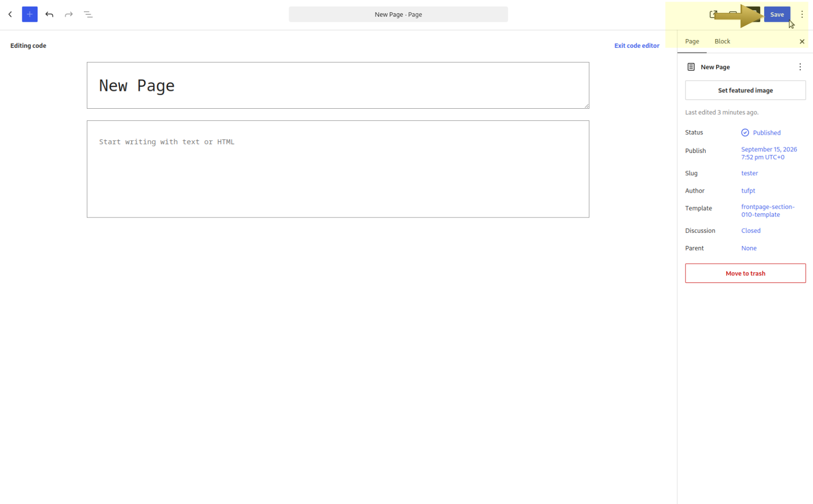Switch to the Block tab
The width and height of the screenshot is (813, 504).
[x=722, y=42]
